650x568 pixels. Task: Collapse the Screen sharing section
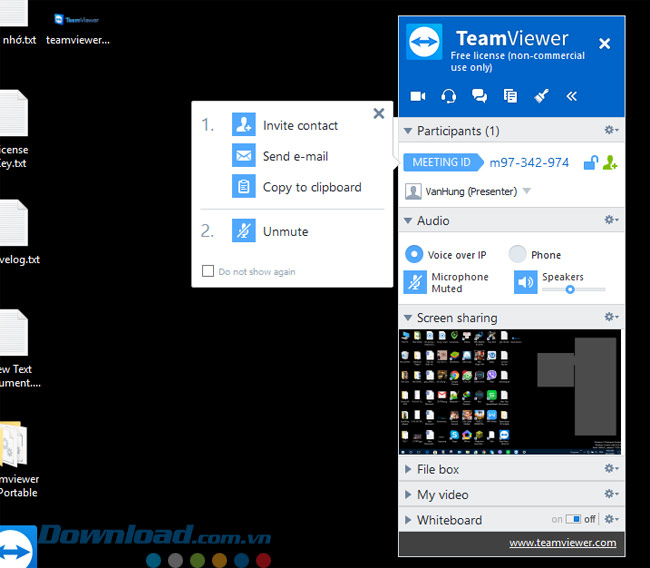(x=408, y=318)
